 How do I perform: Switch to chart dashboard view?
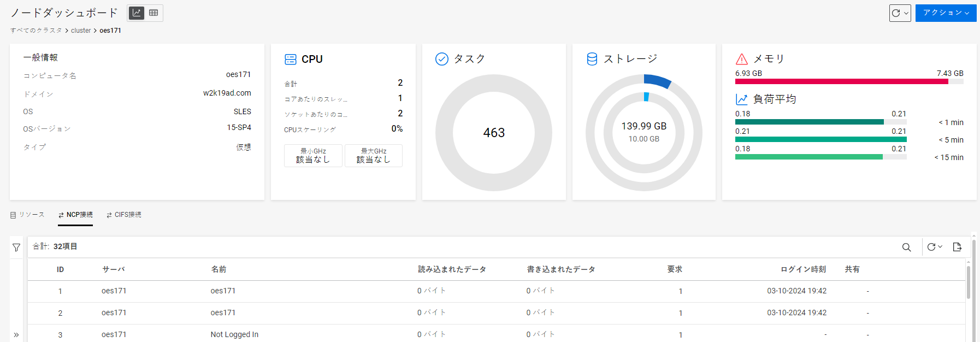(x=137, y=13)
